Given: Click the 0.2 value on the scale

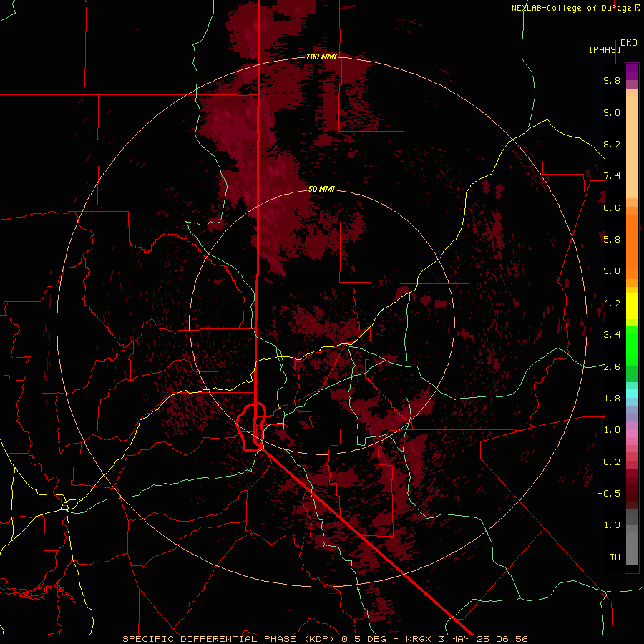Looking at the screenshot, I should point(612,462).
